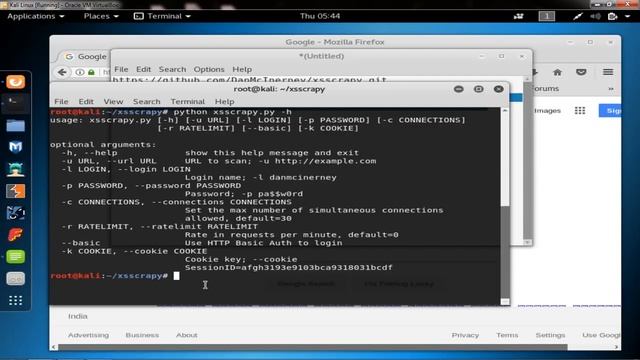The image size is (640, 360).
Task: Click the workspace indicator showing 1
Action: pyautogui.click(x=547, y=16)
